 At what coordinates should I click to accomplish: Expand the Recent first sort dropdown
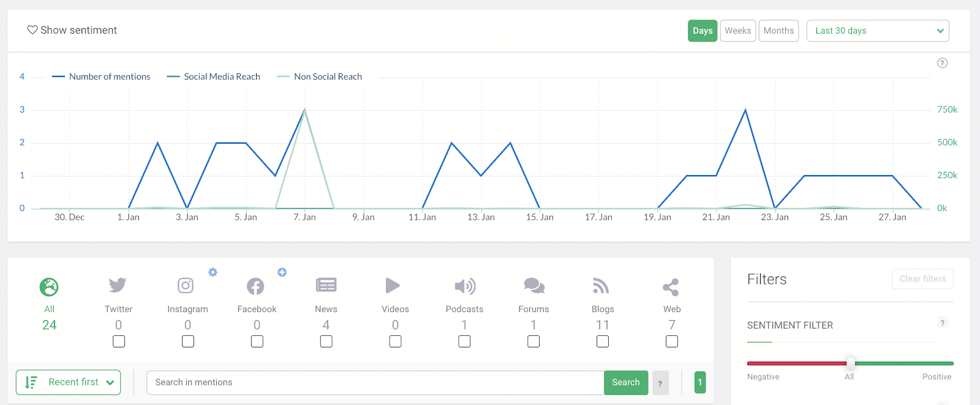[x=68, y=382]
